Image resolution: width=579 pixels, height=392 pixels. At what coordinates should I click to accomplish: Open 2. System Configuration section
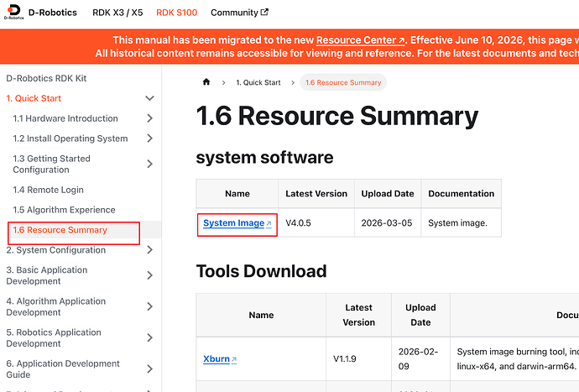point(55,250)
